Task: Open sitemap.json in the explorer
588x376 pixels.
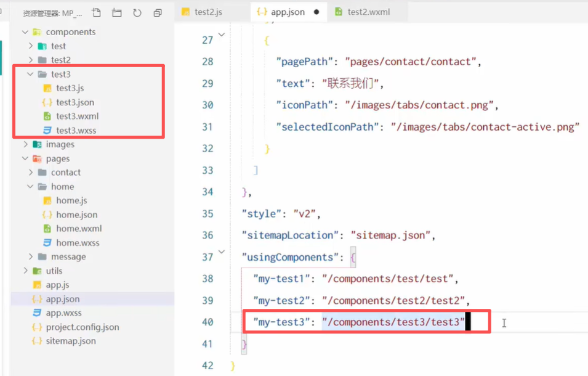Action: pos(71,341)
